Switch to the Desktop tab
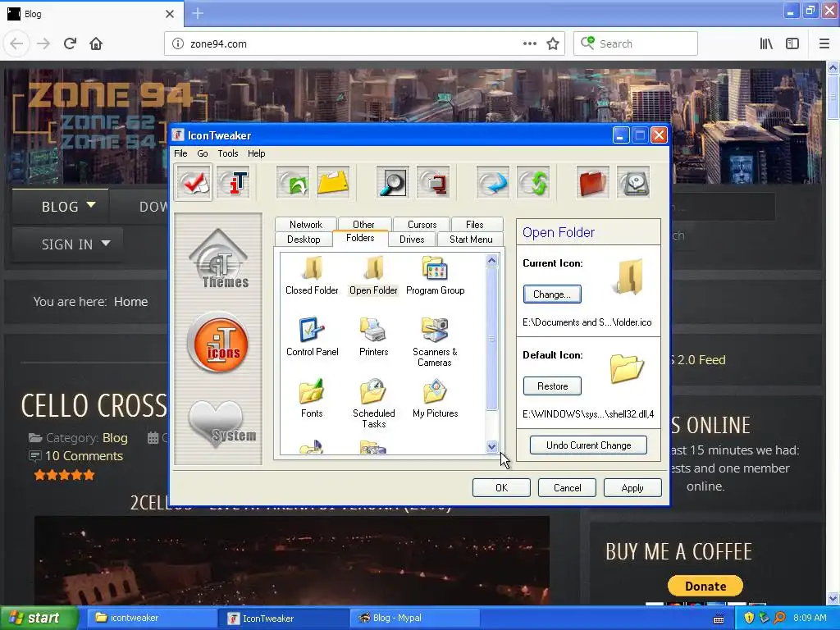The width and height of the screenshot is (840, 630). point(304,240)
